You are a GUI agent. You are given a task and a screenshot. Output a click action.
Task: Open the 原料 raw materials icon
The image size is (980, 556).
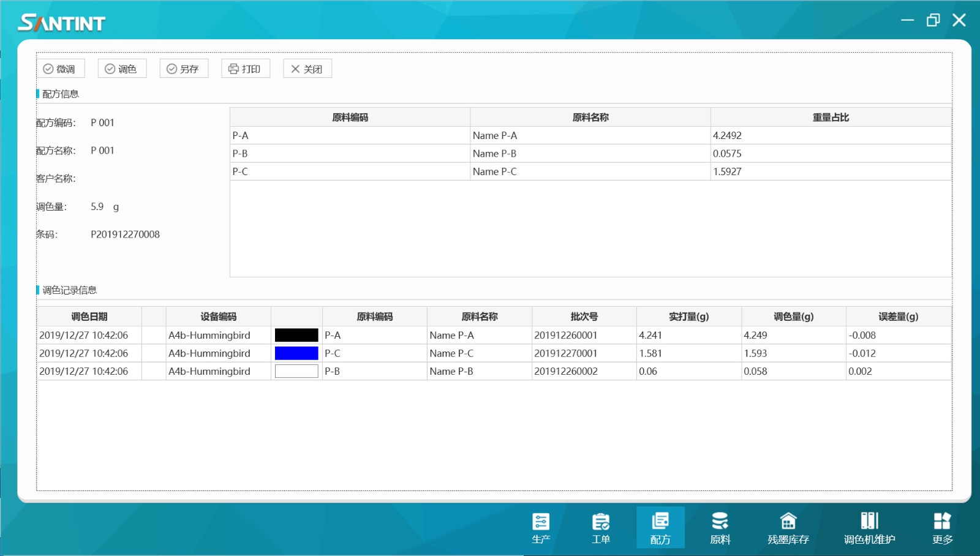pos(720,528)
